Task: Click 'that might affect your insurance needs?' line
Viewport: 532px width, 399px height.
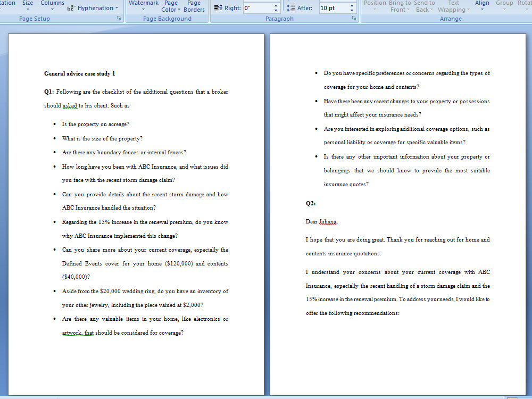Action: click(x=372, y=115)
